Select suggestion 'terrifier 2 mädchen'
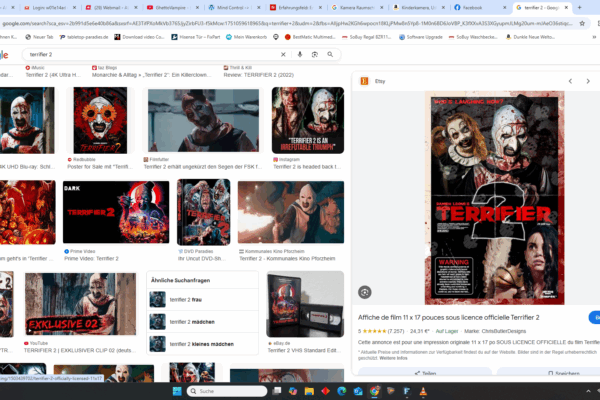 pyautogui.click(x=202, y=322)
